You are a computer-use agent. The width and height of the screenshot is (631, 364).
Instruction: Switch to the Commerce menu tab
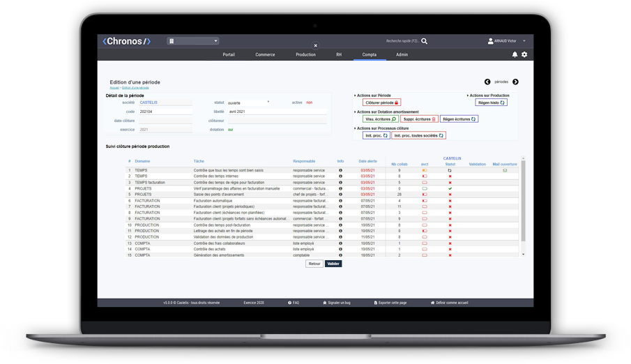(x=265, y=54)
